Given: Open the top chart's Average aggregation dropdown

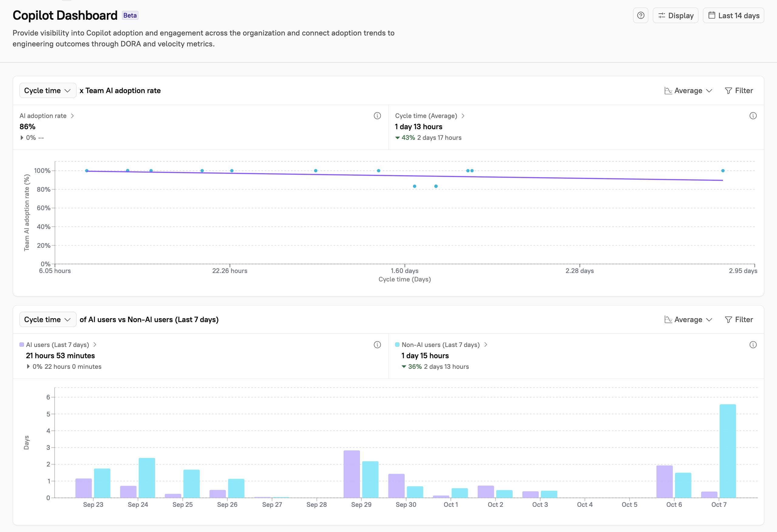Looking at the screenshot, I should point(688,91).
